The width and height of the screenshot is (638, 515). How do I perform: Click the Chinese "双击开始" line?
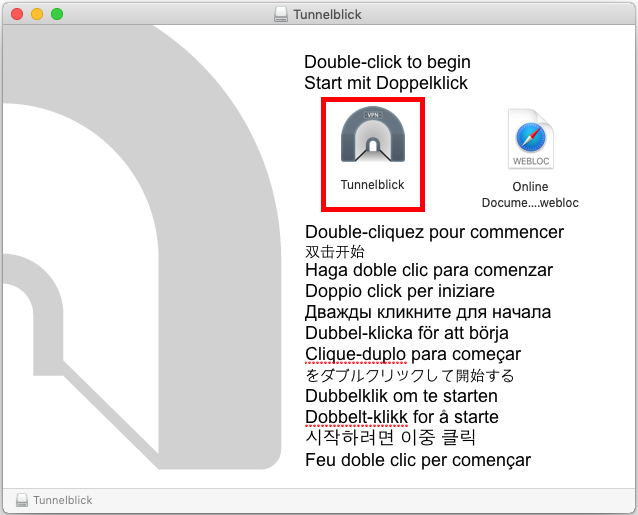334,252
